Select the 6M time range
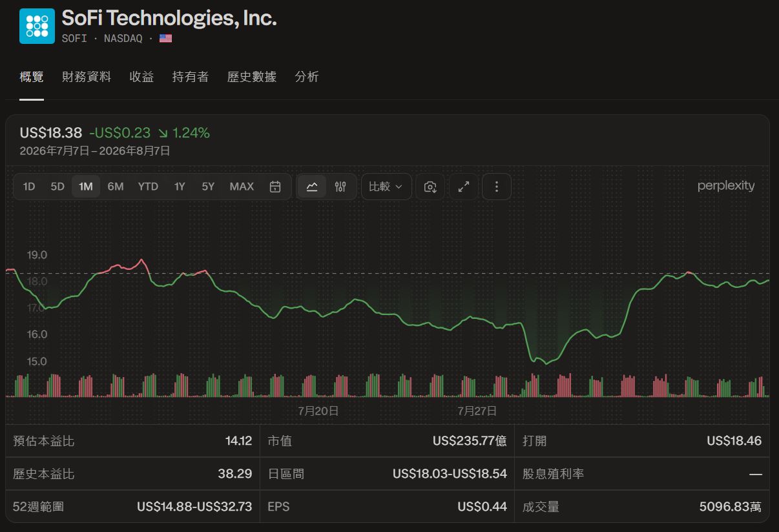The image size is (779, 532). 116,187
